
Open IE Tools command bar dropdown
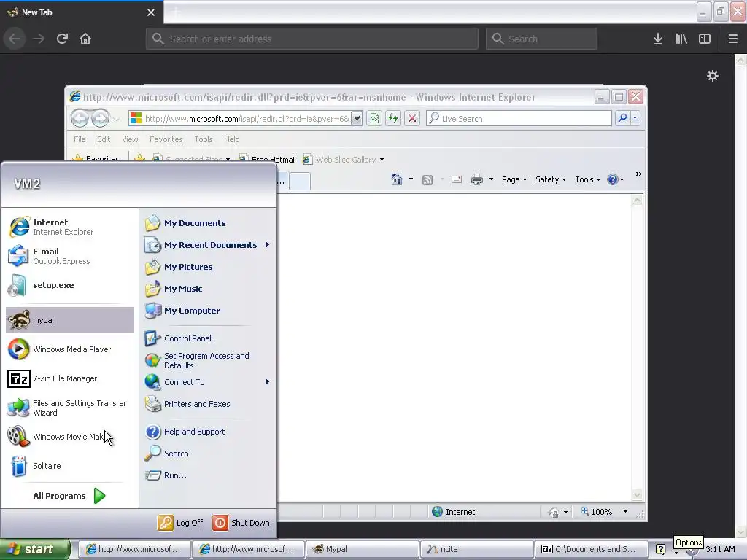(587, 179)
